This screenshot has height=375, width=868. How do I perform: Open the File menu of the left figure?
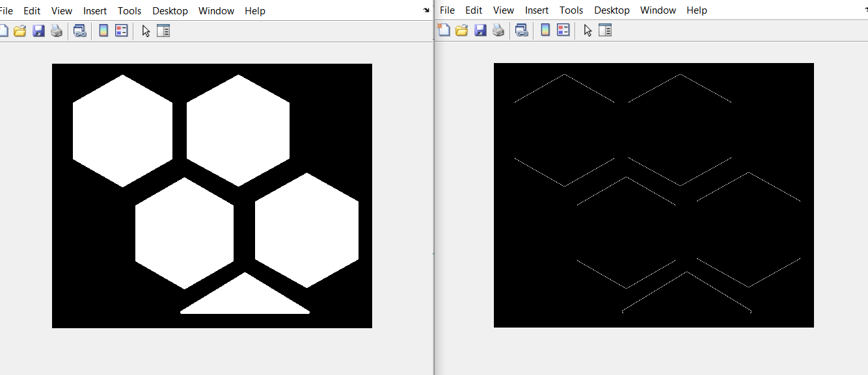click(6, 10)
